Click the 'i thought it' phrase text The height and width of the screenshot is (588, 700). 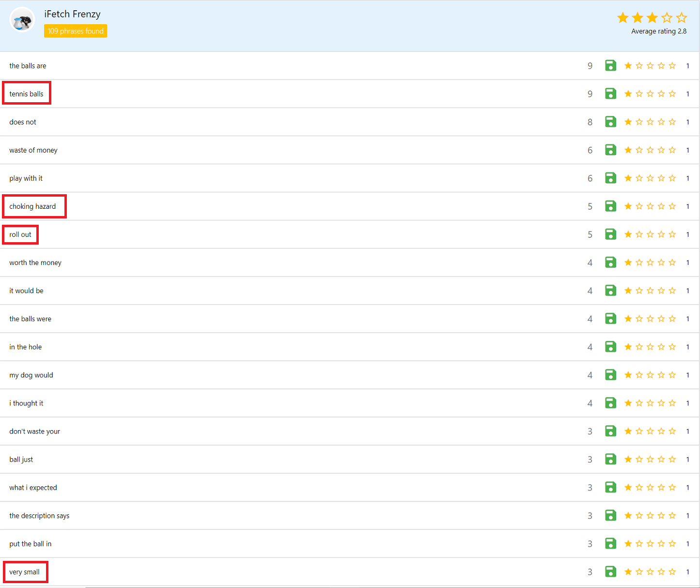pyautogui.click(x=26, y=403)
